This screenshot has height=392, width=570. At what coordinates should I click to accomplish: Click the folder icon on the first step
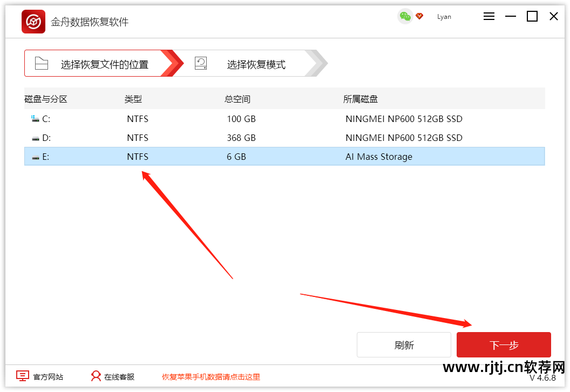[42, 63]
